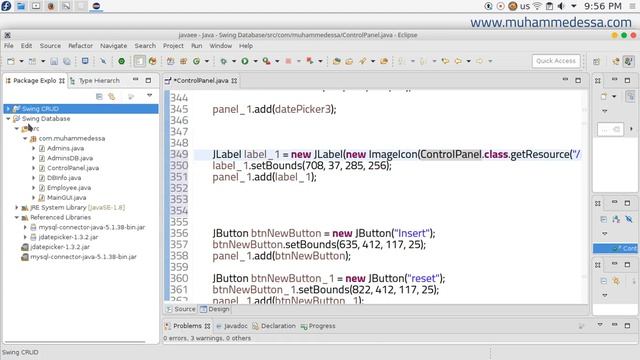Switch to the Java EE perspective icon
The width and height of the screenshot is (640, 360).
[x=616, y=62]
